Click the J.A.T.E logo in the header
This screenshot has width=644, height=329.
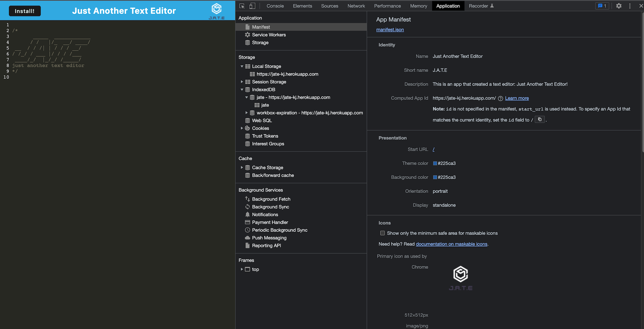(217, 11)
